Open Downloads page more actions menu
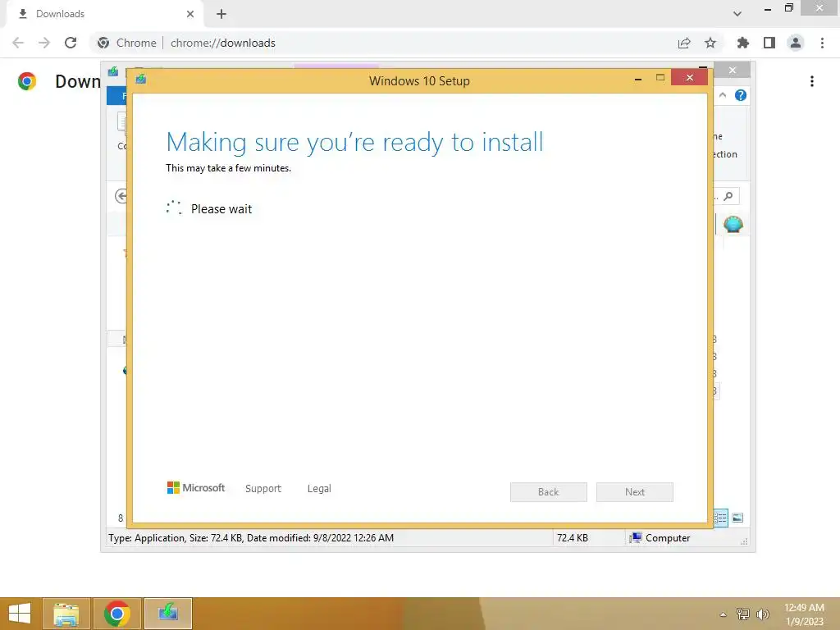The image size is (840, 630). [x=812, y=81]
